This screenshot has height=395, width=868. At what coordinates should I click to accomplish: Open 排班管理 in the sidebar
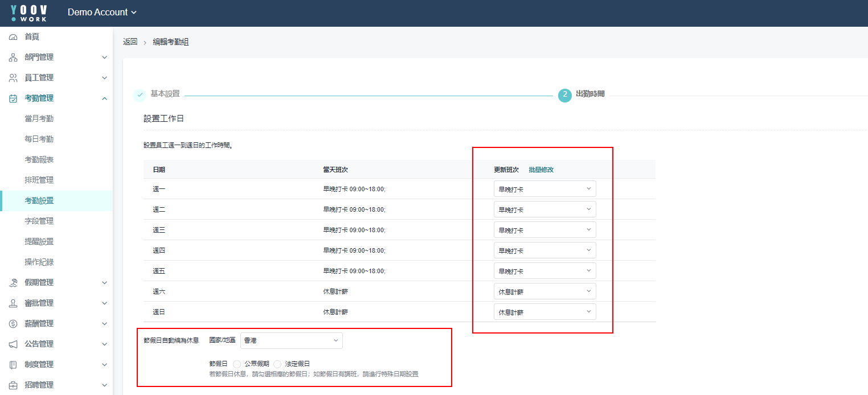pos(39,180)
